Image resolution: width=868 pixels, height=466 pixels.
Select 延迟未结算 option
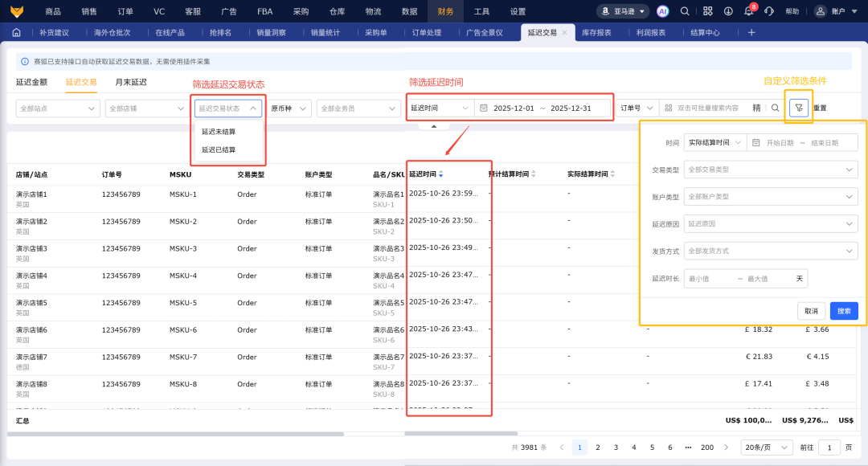219,132
